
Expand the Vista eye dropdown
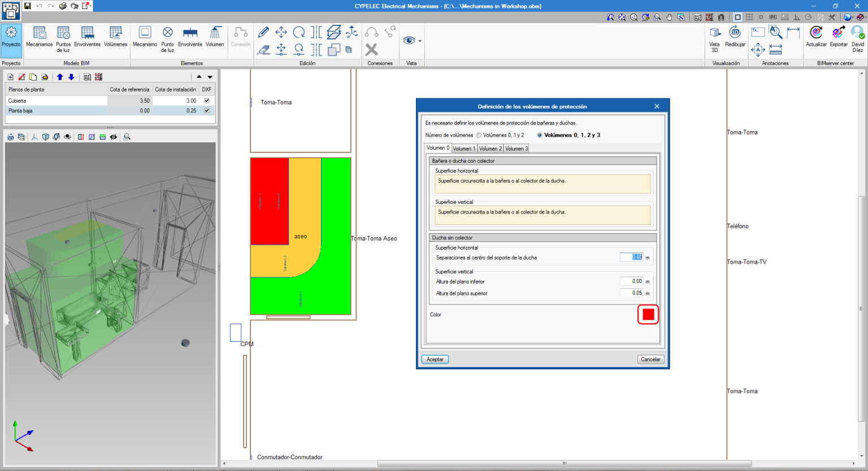point(420,41)
